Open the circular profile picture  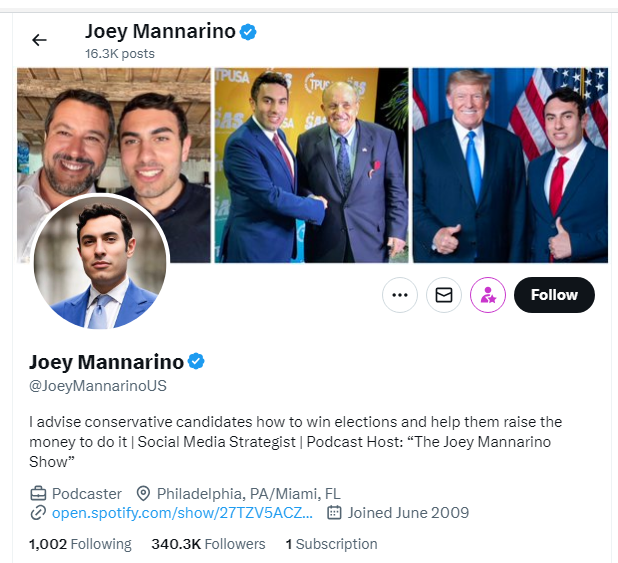(x=101, y=263)
